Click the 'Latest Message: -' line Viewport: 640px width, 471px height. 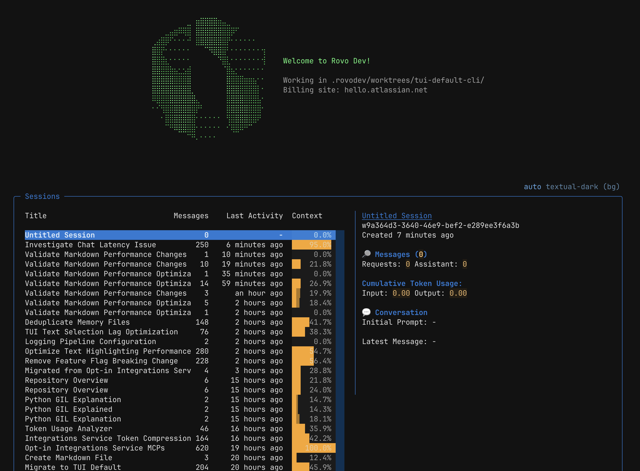[x=399, y=342]
